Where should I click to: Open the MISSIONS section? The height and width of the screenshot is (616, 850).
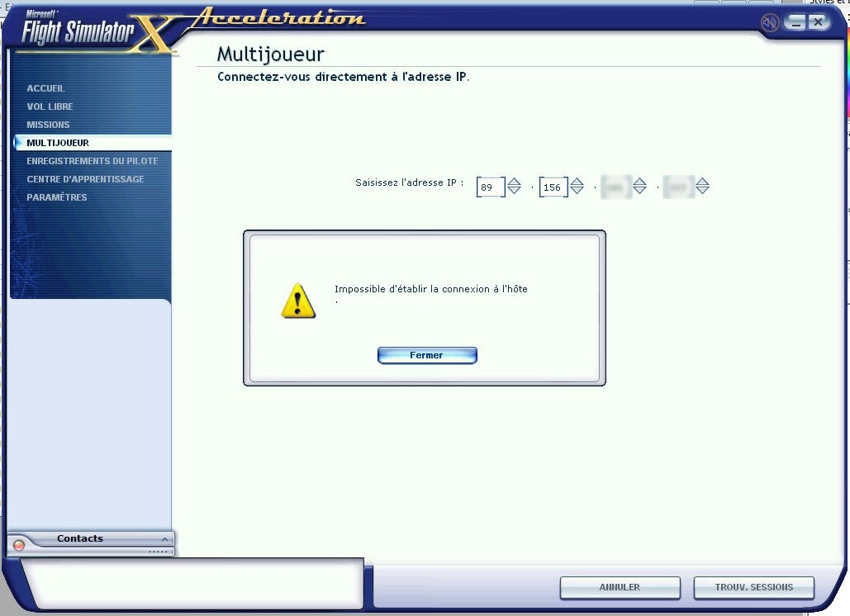click(x=48, y=125)
